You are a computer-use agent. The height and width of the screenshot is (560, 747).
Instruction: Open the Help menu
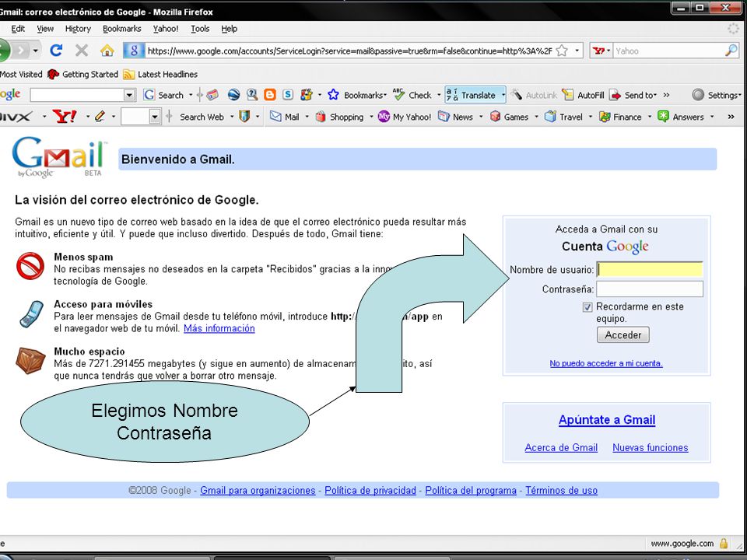point(229,29)
